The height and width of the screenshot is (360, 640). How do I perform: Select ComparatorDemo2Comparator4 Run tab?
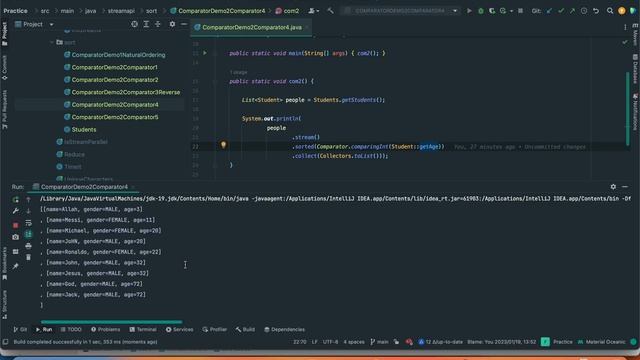(84, 187)
